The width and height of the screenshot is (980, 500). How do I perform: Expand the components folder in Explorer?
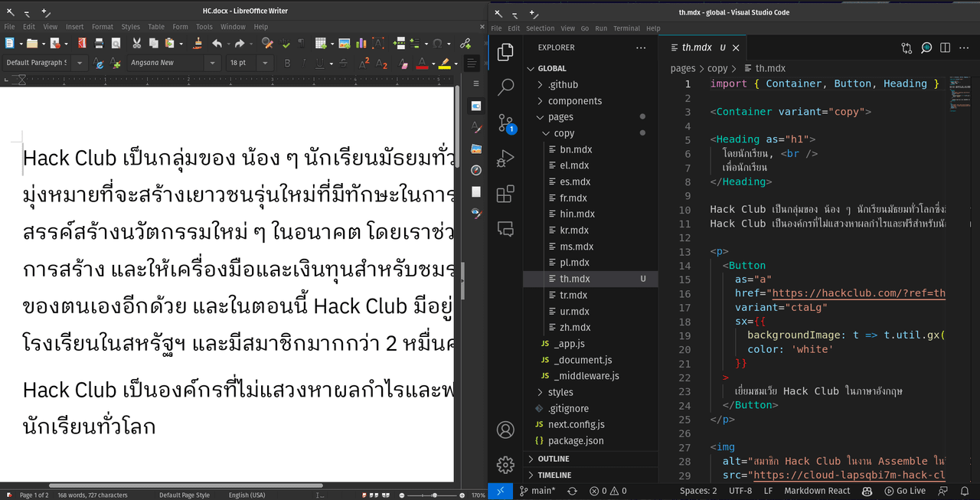coord(574,101)
